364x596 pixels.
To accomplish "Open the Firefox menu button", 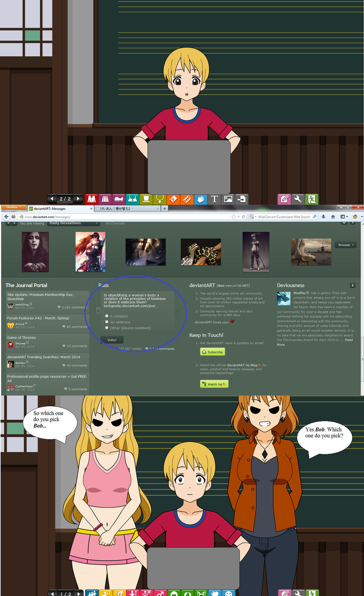I will click(x=14, y=207).
